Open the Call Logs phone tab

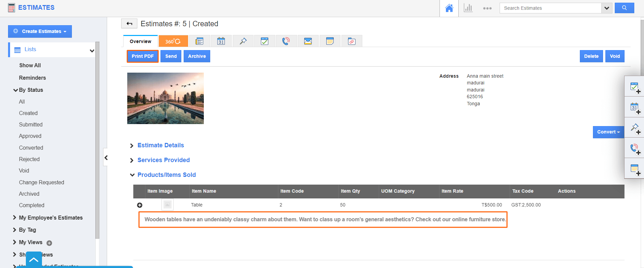(x=286, y=41)
